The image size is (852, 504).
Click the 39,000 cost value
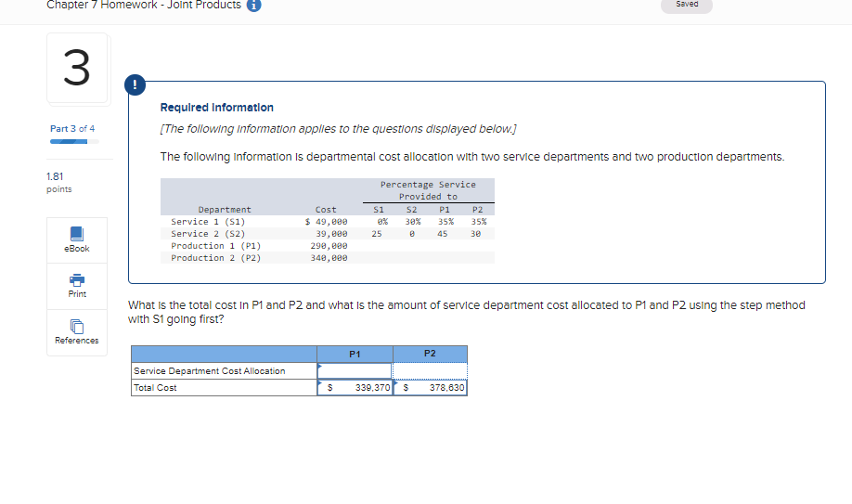pos(331,234)
